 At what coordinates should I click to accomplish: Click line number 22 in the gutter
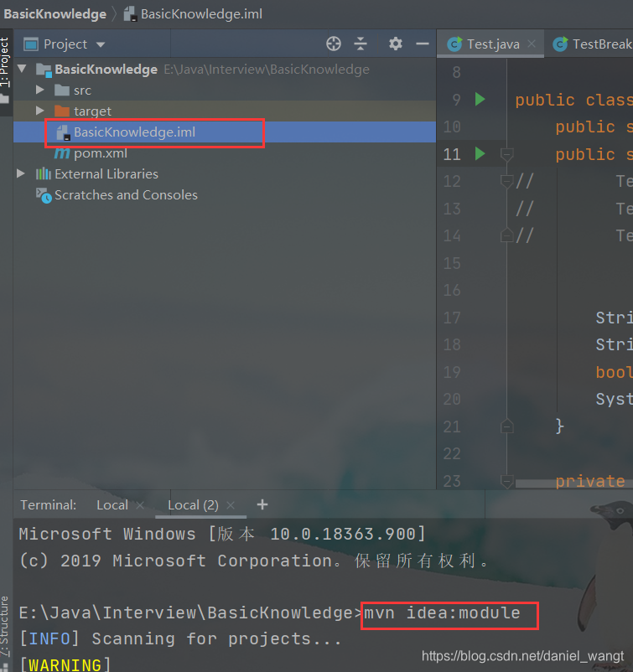coord(452,453)
